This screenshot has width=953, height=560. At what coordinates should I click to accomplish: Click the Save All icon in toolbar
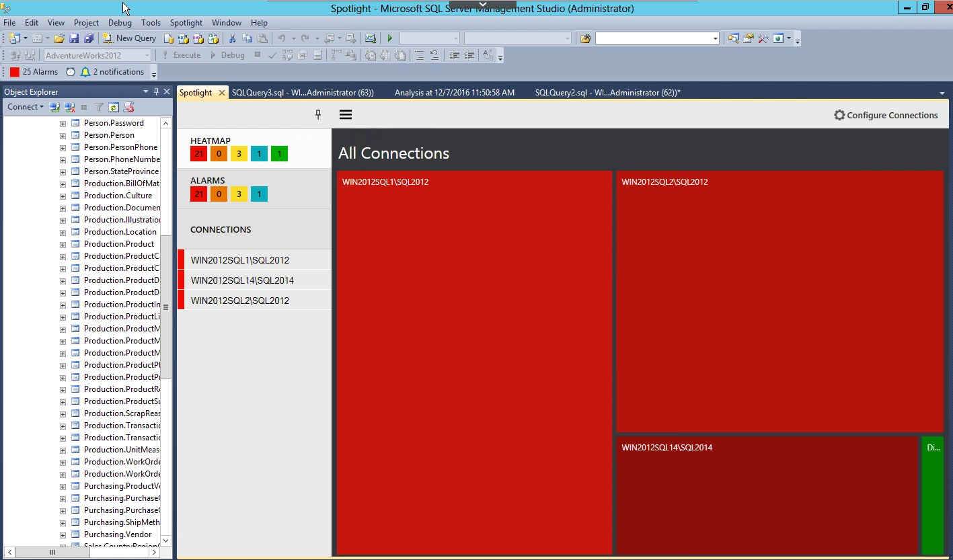coord(88,38)
